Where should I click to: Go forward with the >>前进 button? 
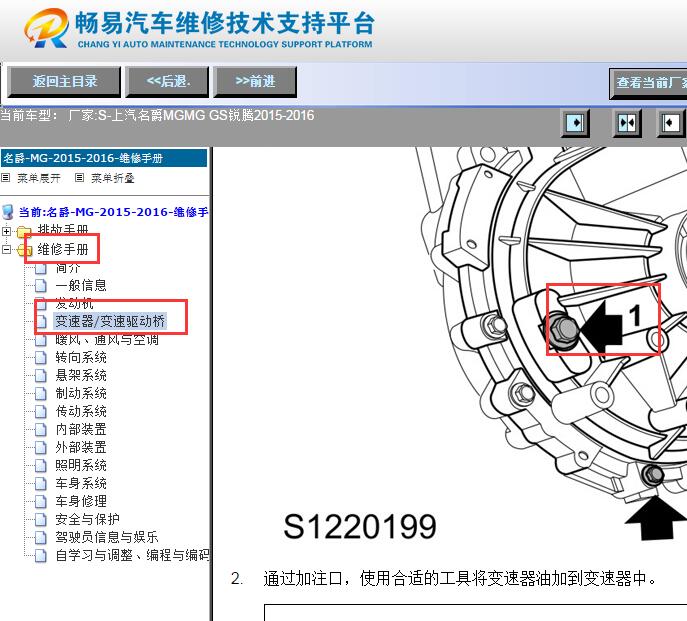[255, 82]
